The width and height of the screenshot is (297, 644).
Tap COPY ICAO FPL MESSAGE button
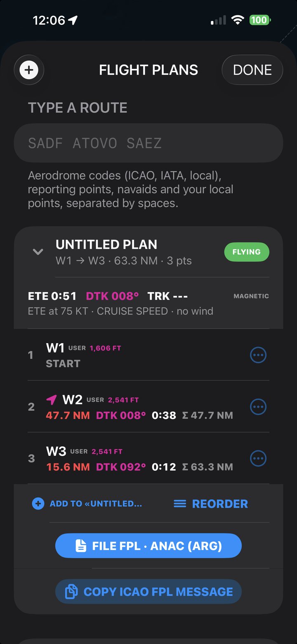tap(148, 592)
